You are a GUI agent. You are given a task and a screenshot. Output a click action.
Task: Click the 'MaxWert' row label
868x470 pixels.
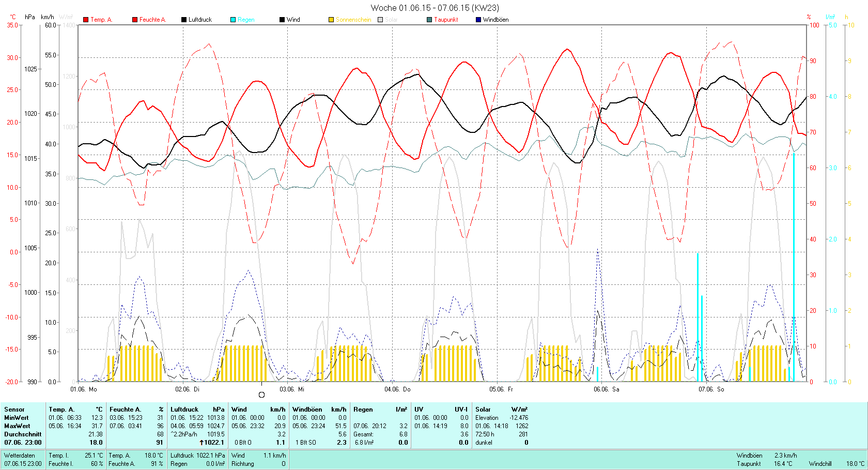click(x=17, y=426)
